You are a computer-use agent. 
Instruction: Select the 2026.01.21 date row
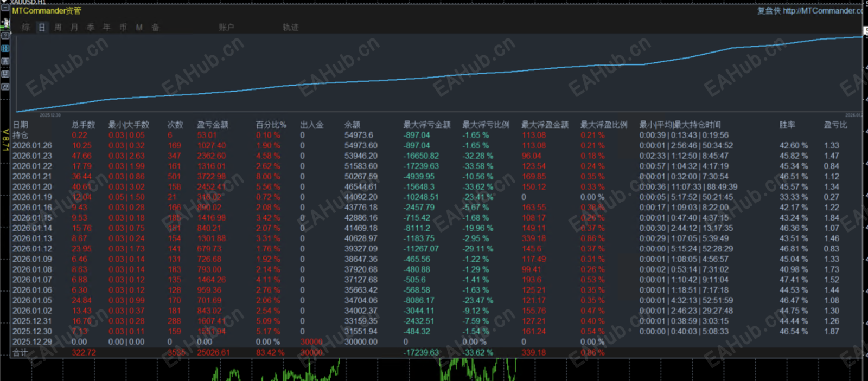tap(33, 176)
